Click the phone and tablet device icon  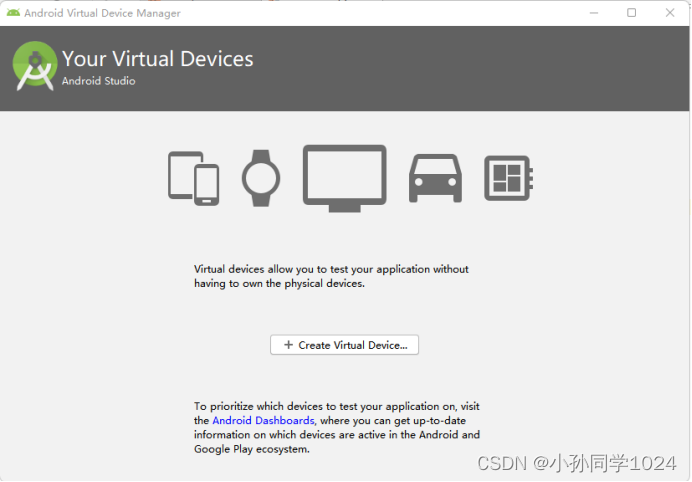tap(193, 178)
